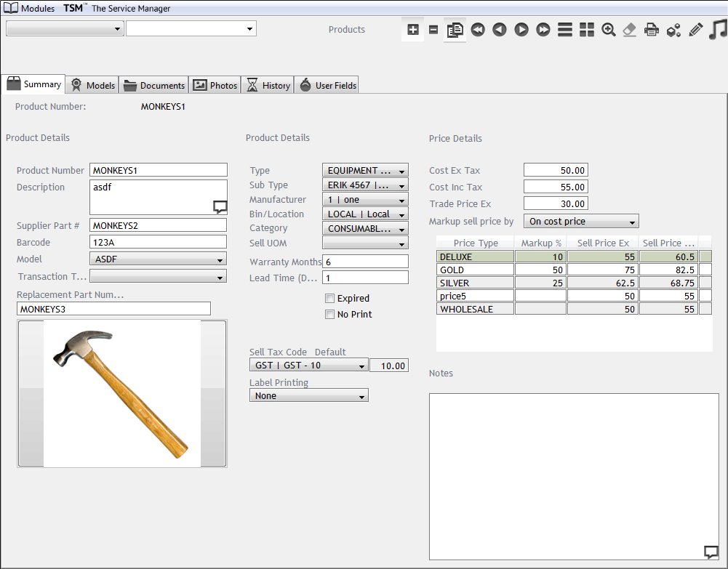Switch to the grid tile view icon
The width and height of the screenshot is (728, 569).
point(587,30)
